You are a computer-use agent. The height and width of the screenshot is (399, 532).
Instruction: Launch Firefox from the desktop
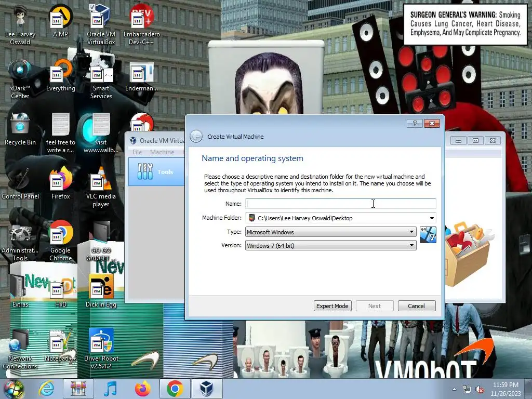[60, 184]
